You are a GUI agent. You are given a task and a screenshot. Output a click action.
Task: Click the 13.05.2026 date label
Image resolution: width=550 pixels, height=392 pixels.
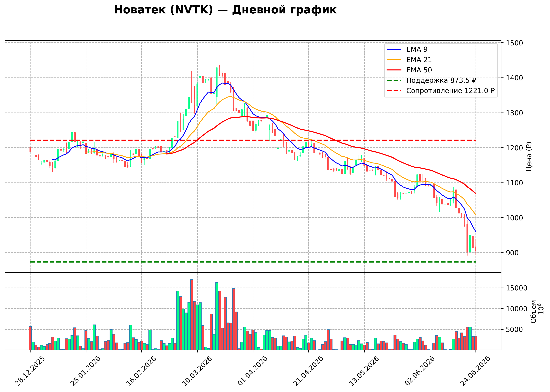[x=364, y=371]
